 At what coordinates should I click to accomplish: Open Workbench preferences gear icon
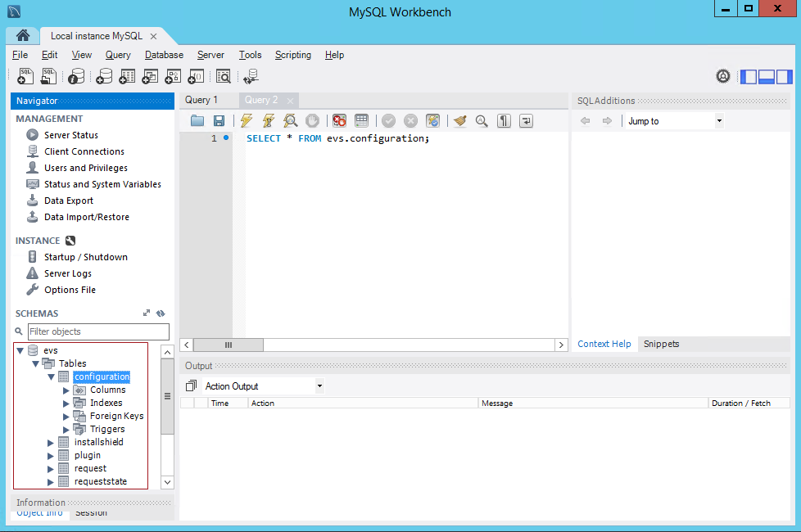click(x=723, y=76)
